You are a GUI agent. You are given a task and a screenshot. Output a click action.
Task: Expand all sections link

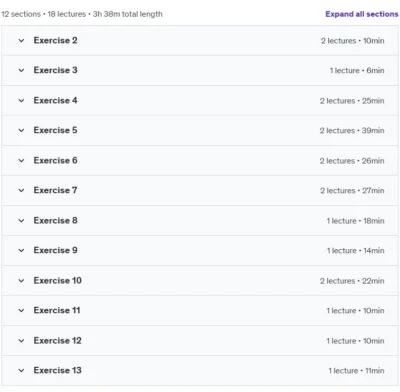362,14
